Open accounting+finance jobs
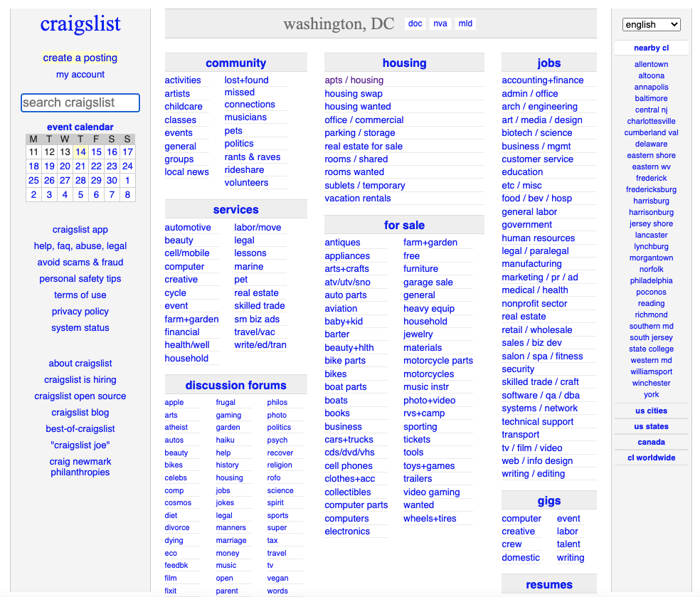700x597 pixels. (x=542, y=80)
